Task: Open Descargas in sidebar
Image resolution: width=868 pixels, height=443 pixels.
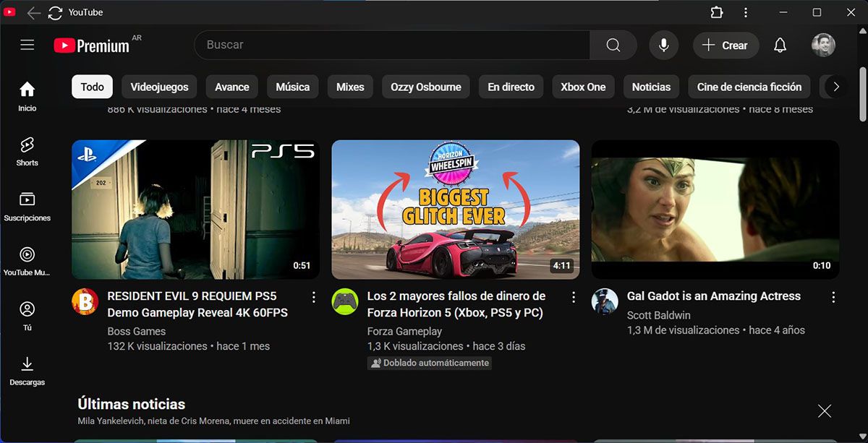Action: pyautogui.click(x=27, y=371)
